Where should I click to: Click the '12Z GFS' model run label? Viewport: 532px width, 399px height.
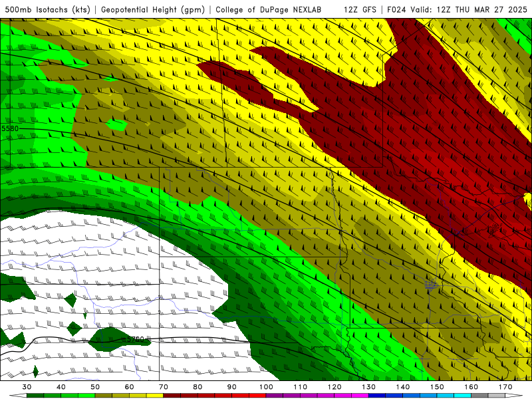360,10
